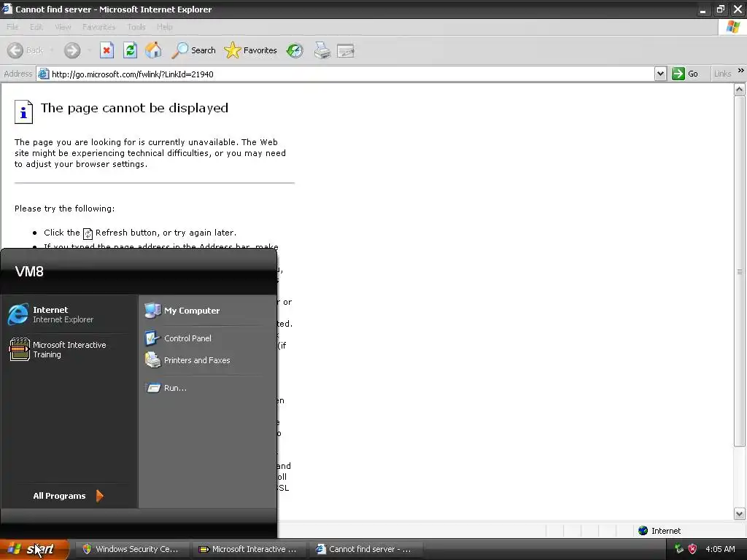Click the network connection tray icon
The height and width of the screenshot is (560, 747).
tap(679, 549)
